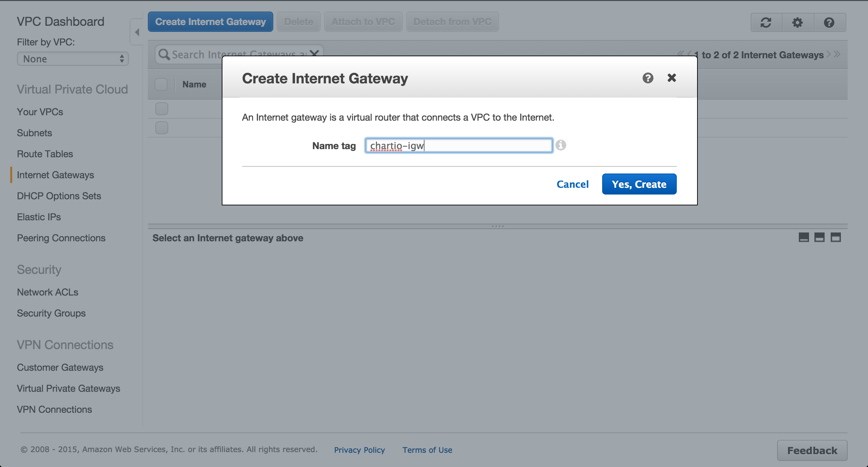Set details pane to half-height layout
The width and height of the screenshot is (868, 467).
click(820, 237)
